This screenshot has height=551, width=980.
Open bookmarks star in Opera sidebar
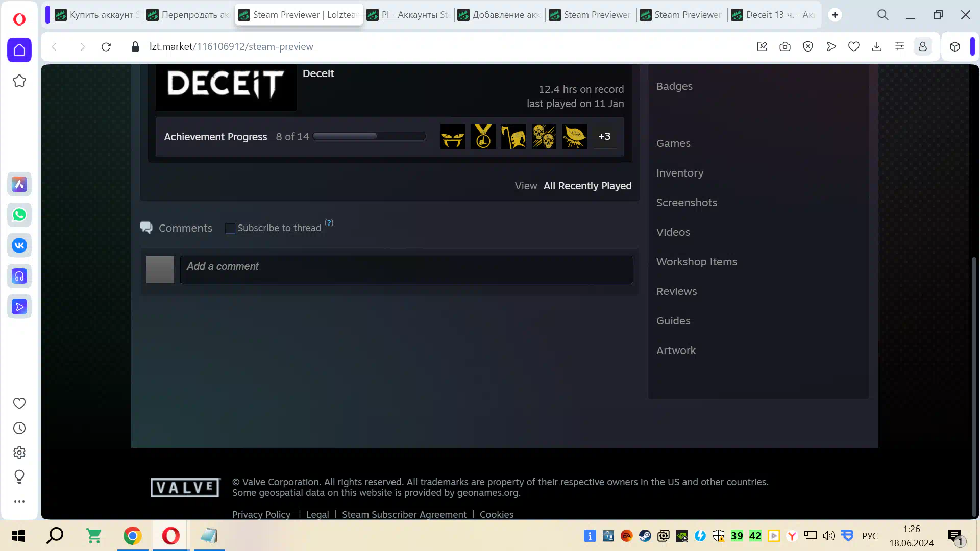pyautogui.click(x=19, y=81)
